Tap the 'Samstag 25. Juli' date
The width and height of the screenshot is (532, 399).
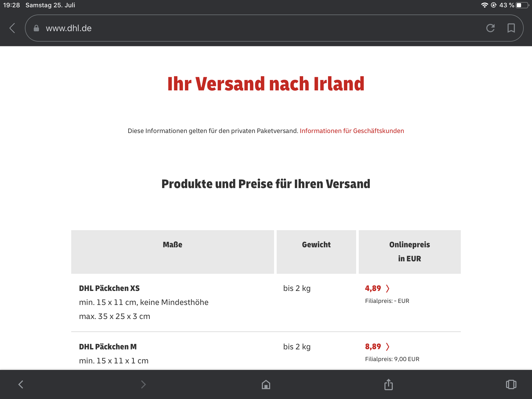coord(50,5)
